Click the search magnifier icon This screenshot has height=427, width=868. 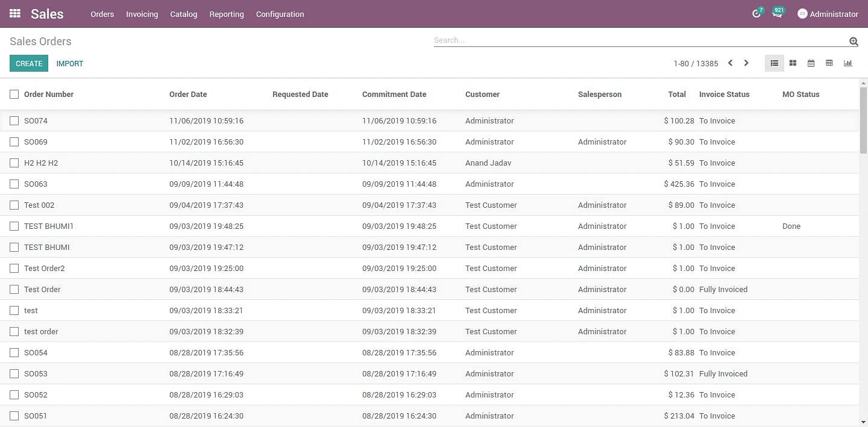coord(854,41)
